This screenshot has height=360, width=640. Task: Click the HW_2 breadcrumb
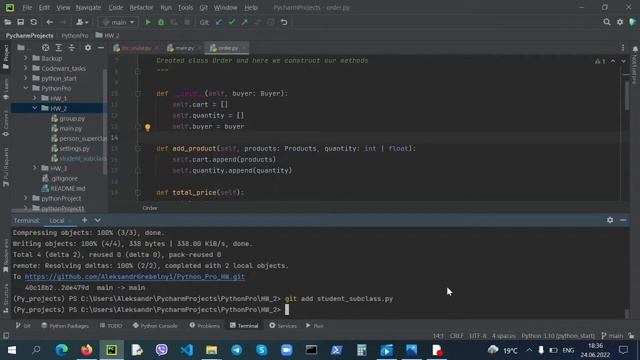point(107,36)
